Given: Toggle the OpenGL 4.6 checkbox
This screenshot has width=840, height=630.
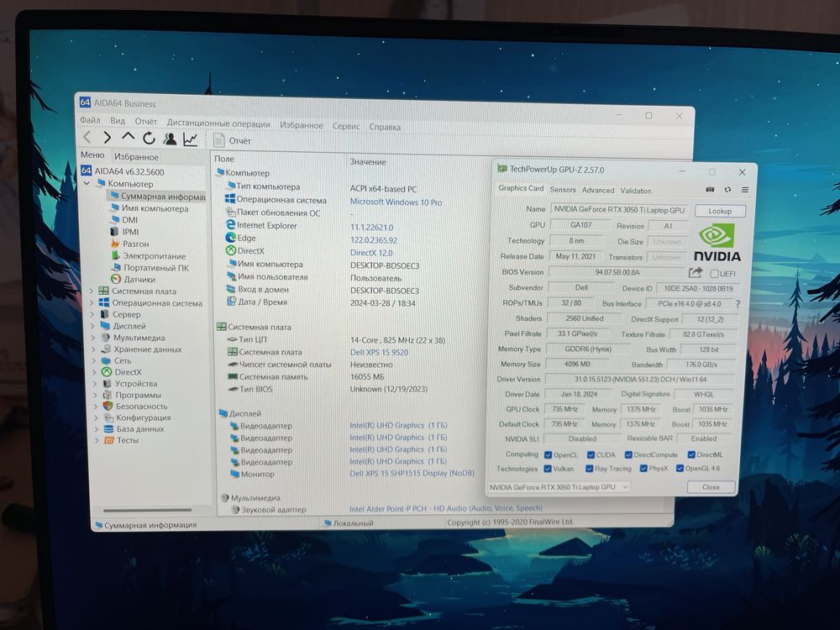Looking at the screenshot, I should pos(680,468).
